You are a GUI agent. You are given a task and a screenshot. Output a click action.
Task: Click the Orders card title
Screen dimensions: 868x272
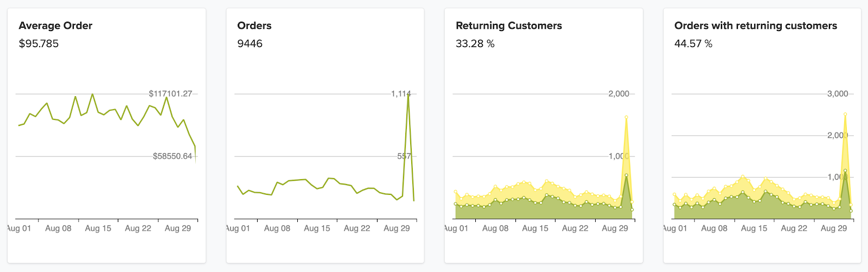pyautogui.click(x=254, y=26)
